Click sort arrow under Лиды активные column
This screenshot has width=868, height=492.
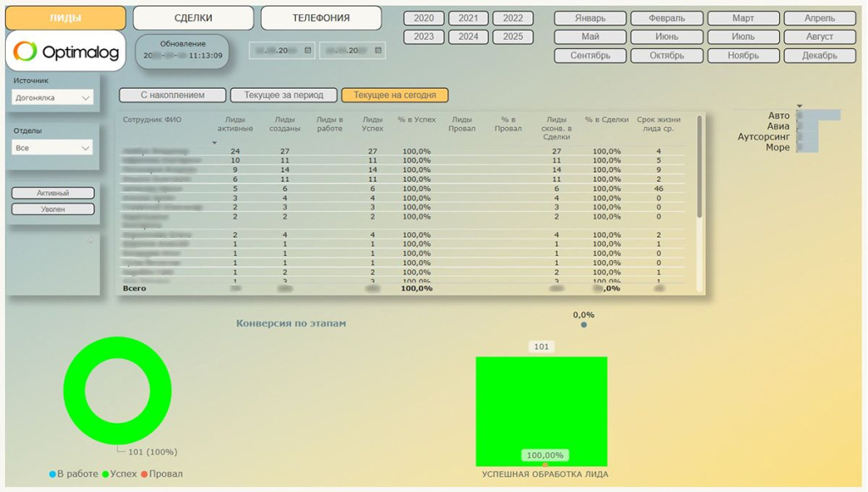click(214, 143)
